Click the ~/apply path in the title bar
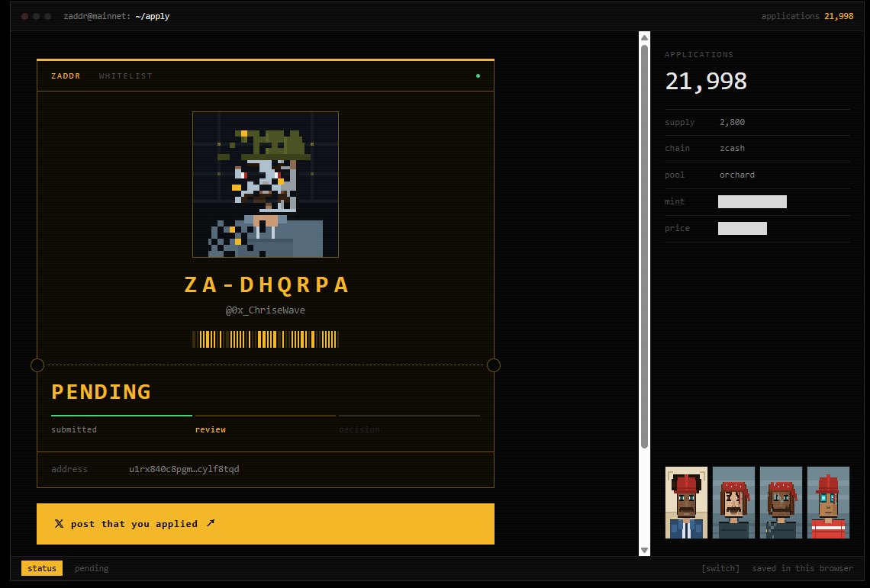The width and height of the screenshot is (870, 588). coord(152,16)
